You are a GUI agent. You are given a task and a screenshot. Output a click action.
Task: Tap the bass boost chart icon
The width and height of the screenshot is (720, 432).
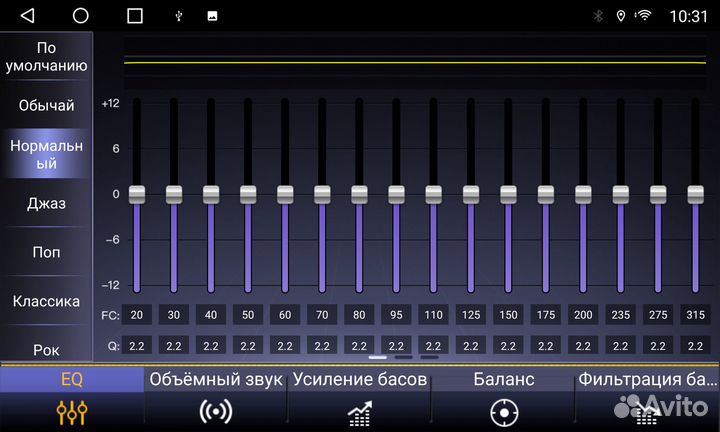tap(359, 412)
